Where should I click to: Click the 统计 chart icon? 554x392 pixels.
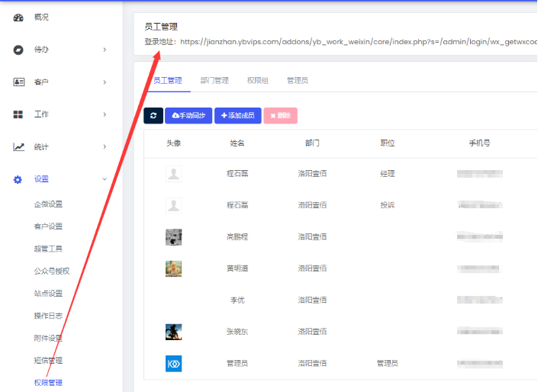click(x=18, y=147)
